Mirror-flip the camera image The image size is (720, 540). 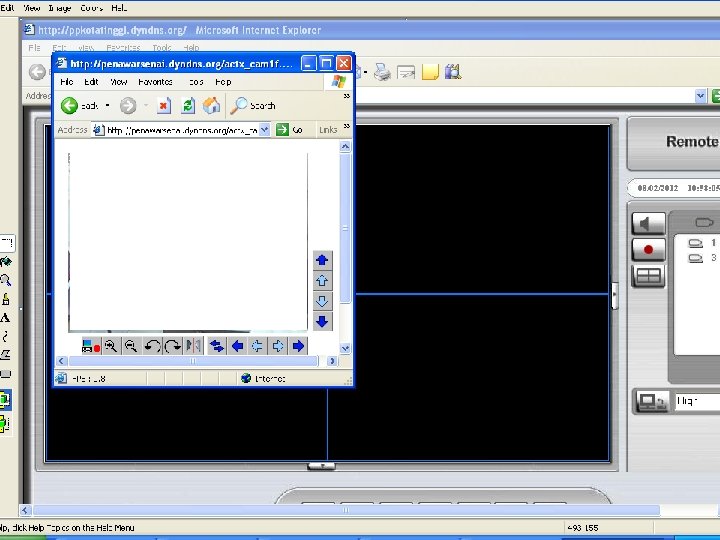click(193, 346)
